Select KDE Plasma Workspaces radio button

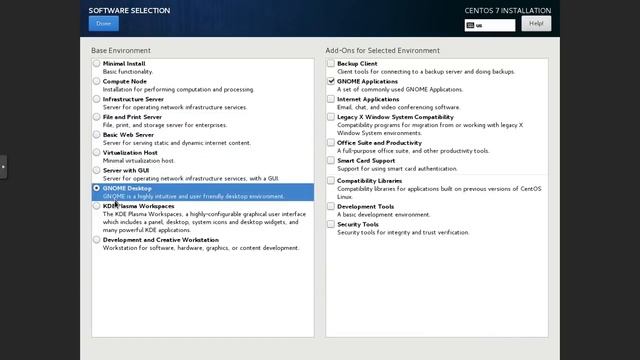(96, 206)
